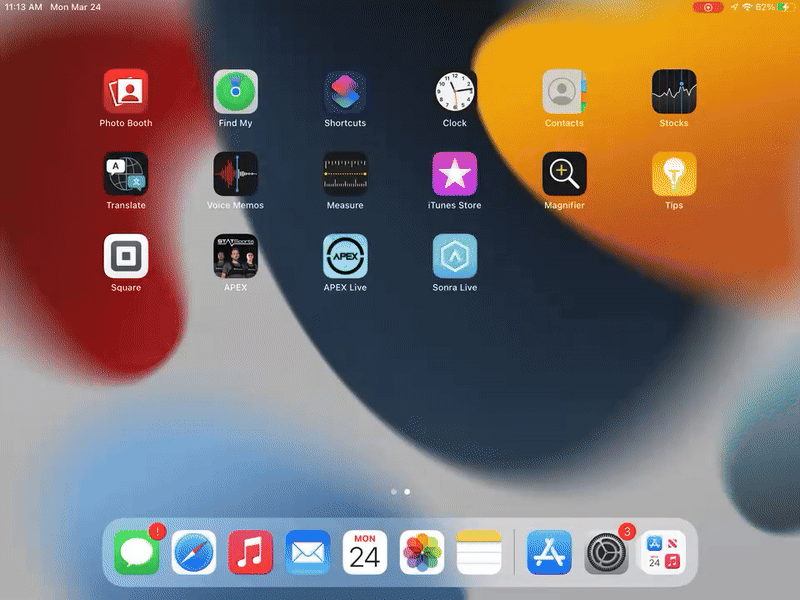Open Mail from the dock

point(308,552)
